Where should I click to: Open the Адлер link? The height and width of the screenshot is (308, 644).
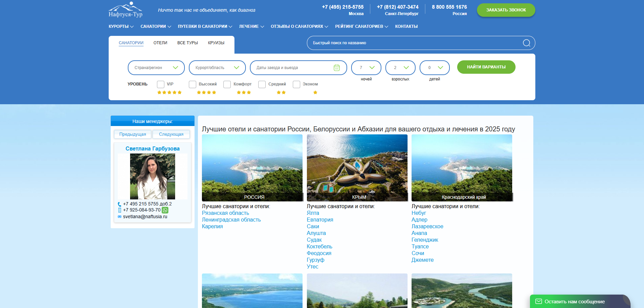click(419, 220)
